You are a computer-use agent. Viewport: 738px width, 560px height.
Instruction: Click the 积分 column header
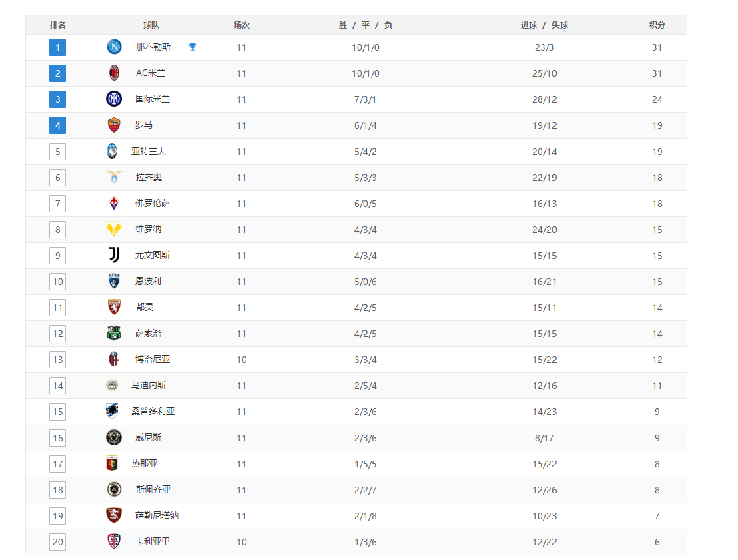click(657, 25)
